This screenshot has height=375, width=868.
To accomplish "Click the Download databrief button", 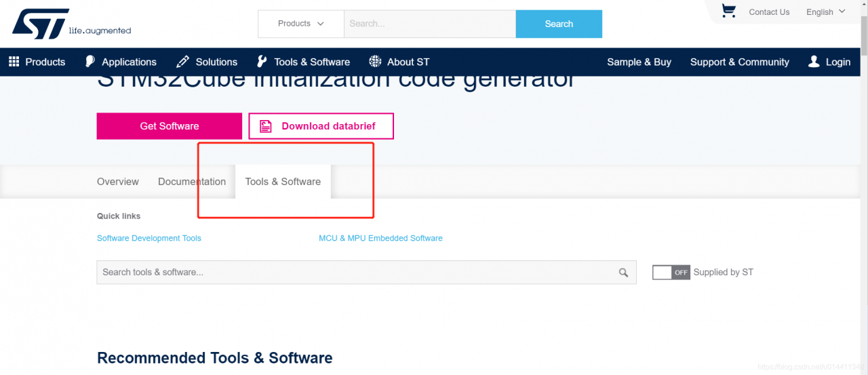I will click(x=321, y=126).
